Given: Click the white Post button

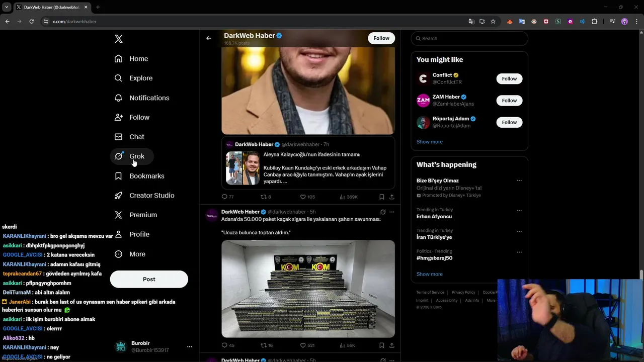Looking at the screenshot, I should pyautogui.click(x=149, y=279).
